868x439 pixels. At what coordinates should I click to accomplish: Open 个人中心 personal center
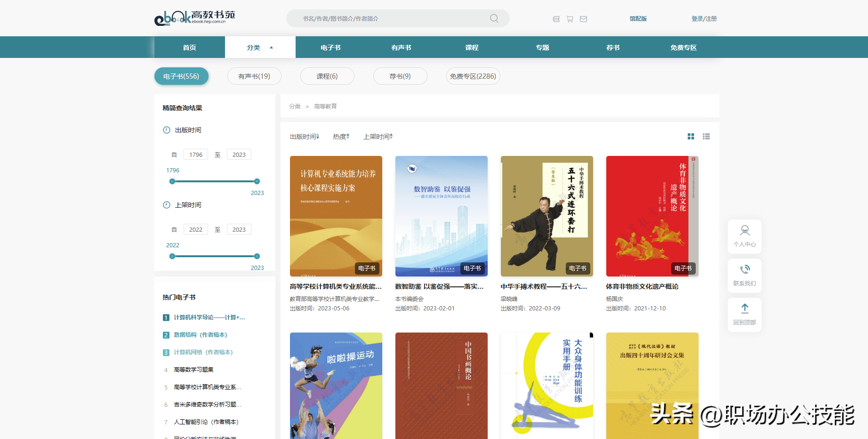coord(744,236)
